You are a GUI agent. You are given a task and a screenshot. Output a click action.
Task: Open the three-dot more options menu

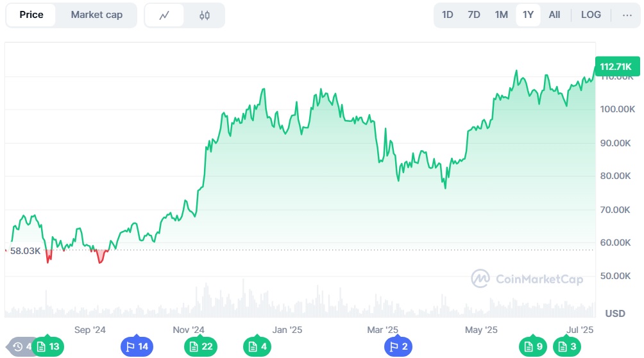[x=627, y=15]
